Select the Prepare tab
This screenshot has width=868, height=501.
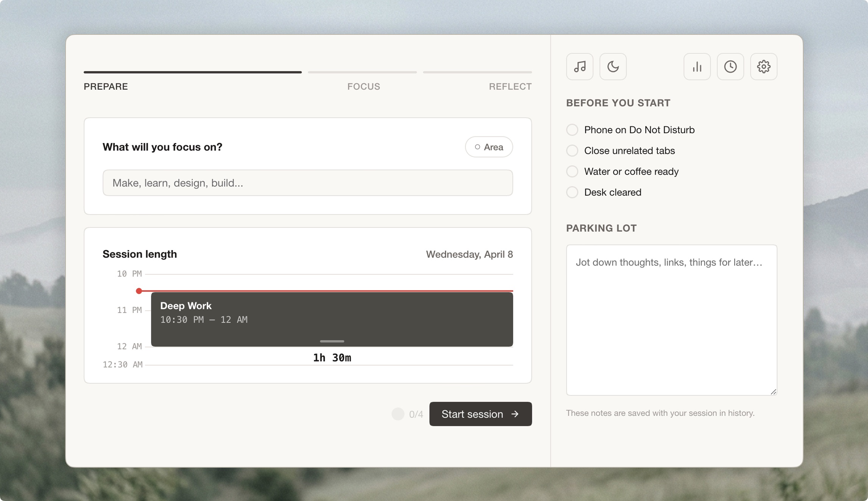click(x=106, y=86)
